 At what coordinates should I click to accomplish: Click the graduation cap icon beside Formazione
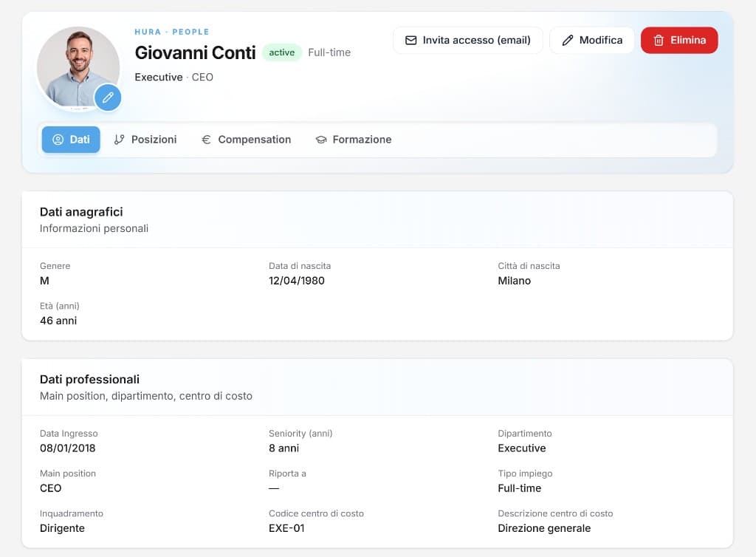pyautogui.click(x=321, y=140)
